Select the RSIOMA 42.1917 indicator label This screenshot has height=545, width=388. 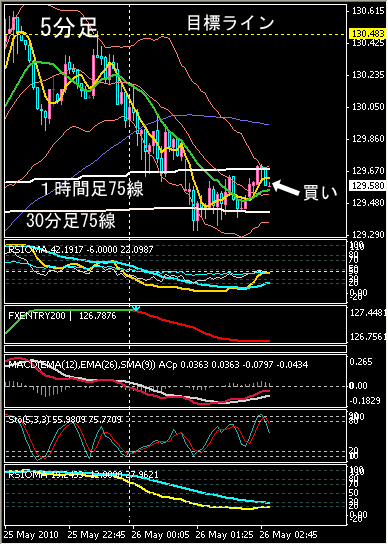point(80,249)
